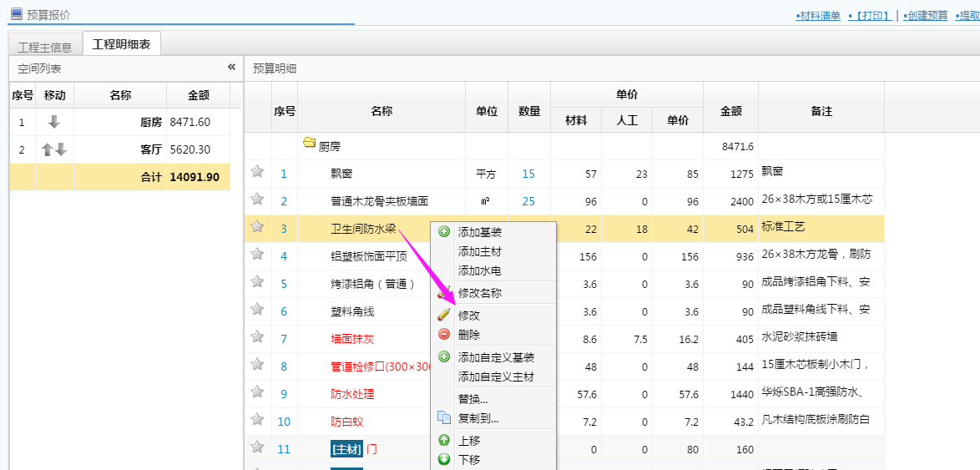Choose 复制到... copy icon in menu
The image size is (980, 470).
pos(444,418)
